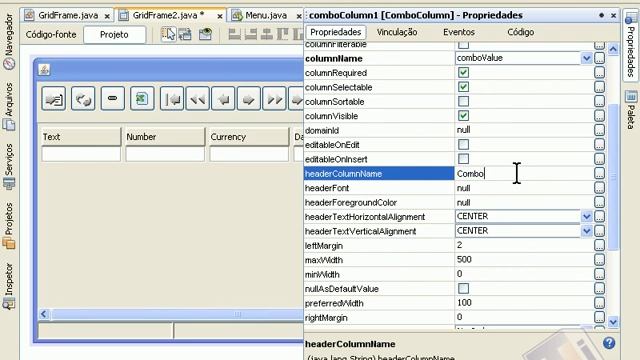Click the next record arrow button
This screenshot has height=360, width=640.
(x=249, y=98)
